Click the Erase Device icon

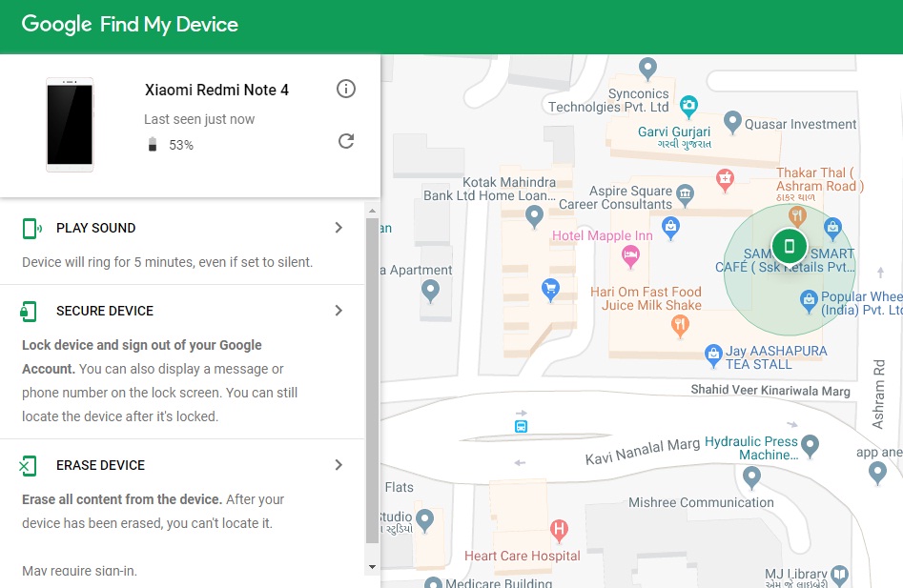click(x=28, y=465)
